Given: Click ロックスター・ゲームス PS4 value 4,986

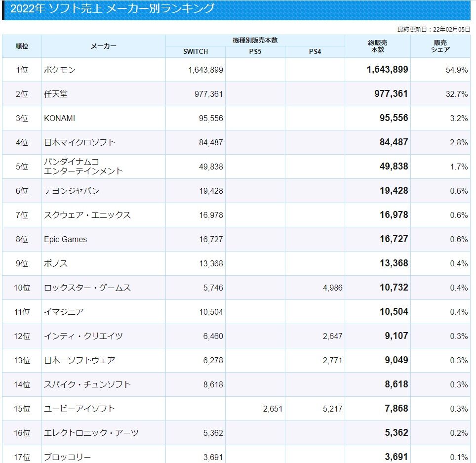Looking at the screenshot, I should pos(332,288).
